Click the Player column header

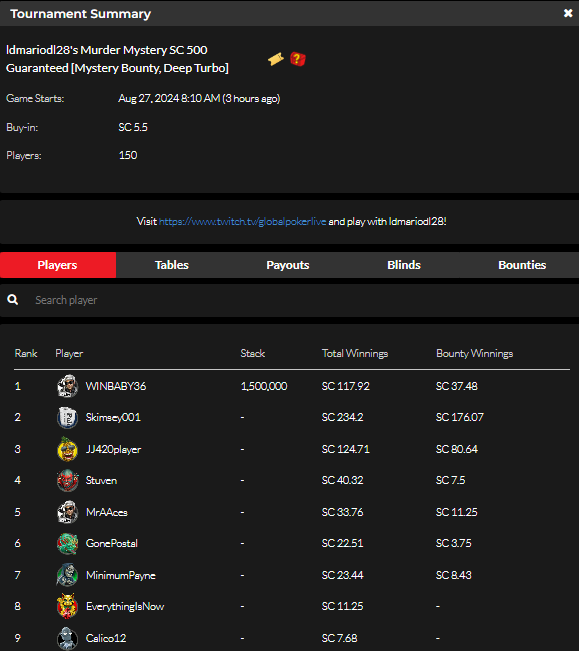click(69, 354)
